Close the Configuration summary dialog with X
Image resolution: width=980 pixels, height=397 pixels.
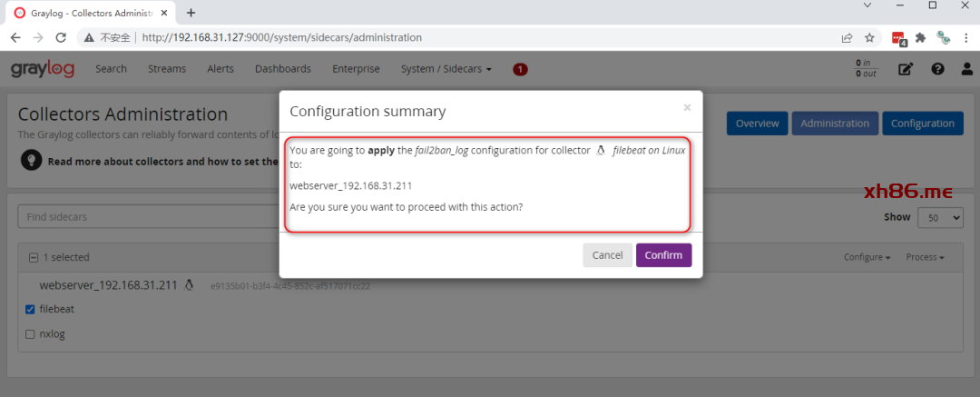click(687, 107)
